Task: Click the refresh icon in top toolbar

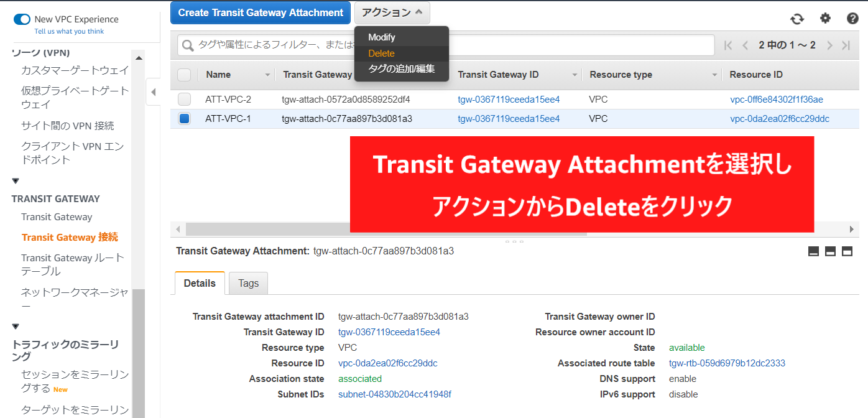Action: point(797,19)
